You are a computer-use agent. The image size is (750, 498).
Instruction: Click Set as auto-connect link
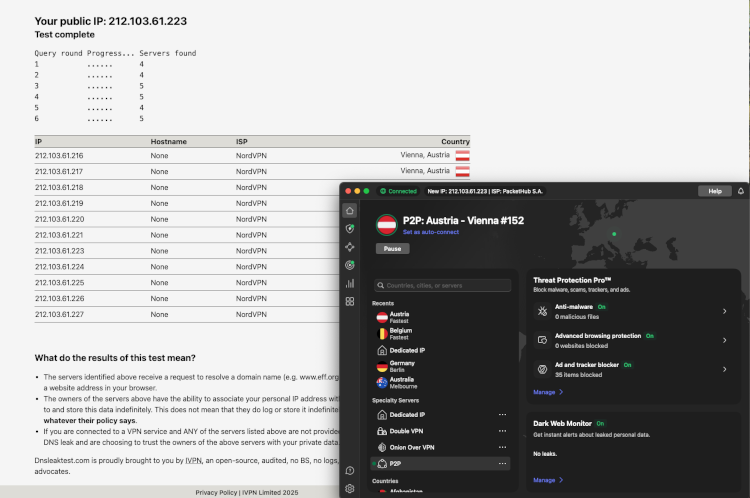(430, 232)
